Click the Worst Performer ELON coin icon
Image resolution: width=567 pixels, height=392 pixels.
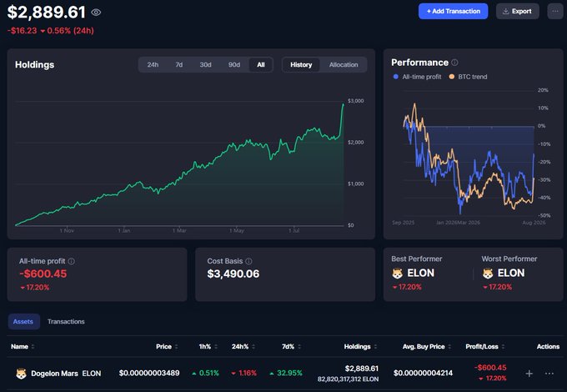[x=488, y=274]
